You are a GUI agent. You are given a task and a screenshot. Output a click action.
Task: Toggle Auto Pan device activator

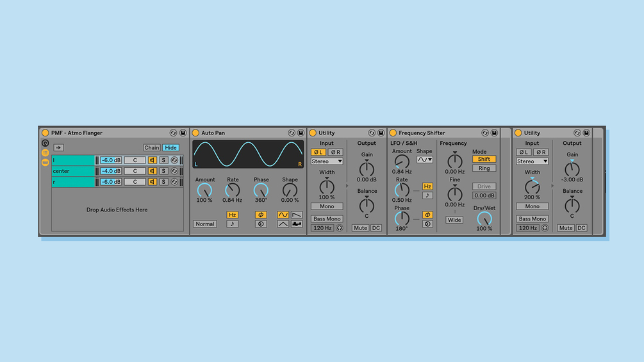point(195,133)
